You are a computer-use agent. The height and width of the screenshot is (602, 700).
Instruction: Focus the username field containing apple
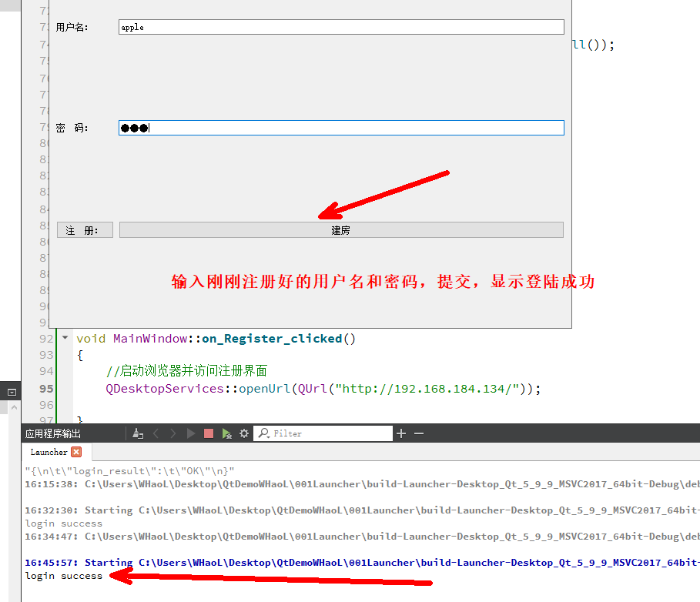339,26
